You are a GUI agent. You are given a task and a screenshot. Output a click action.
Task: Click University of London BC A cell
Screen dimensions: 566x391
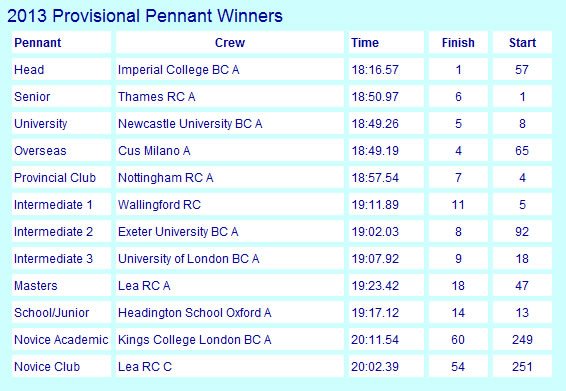pos(230,259)
